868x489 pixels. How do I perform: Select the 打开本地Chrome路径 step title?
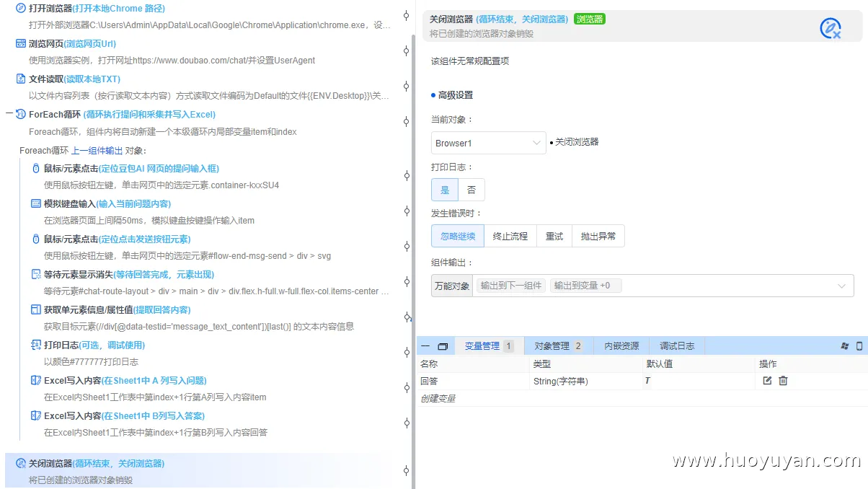pos(119,9)
